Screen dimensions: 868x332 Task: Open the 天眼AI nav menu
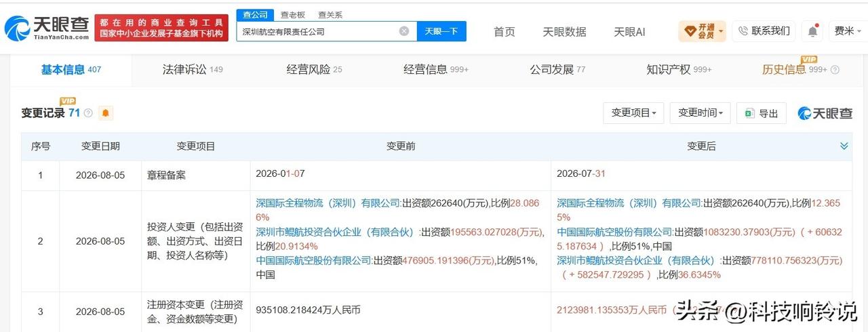point(629,31)
